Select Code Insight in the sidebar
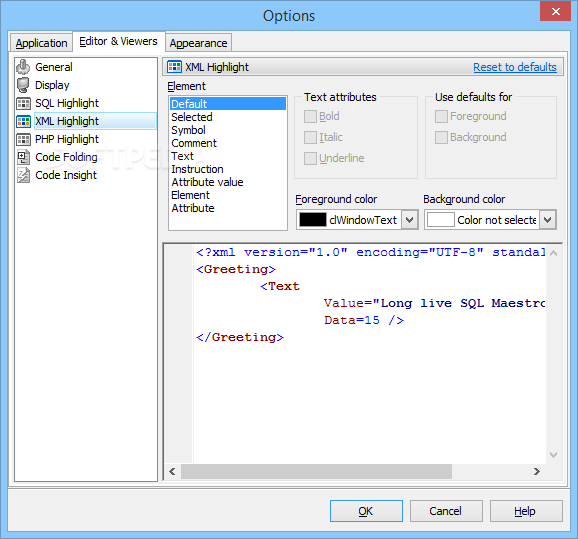The image size is (578, 539). coord(66,175)
